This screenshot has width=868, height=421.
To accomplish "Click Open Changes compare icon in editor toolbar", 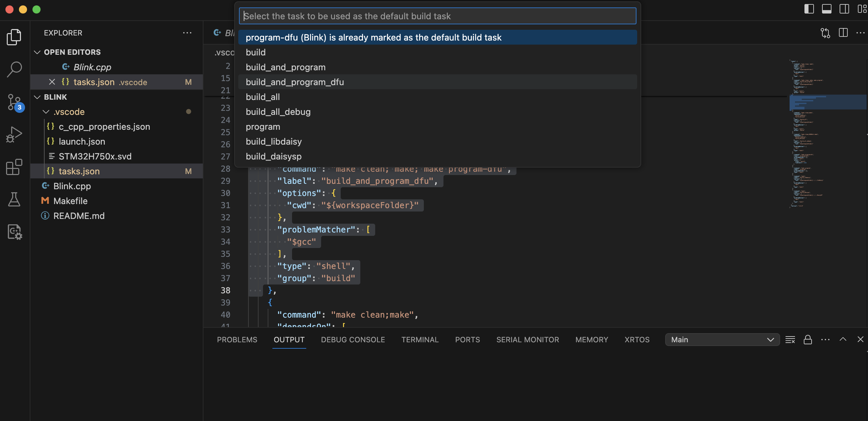I will tap(825, 33).
